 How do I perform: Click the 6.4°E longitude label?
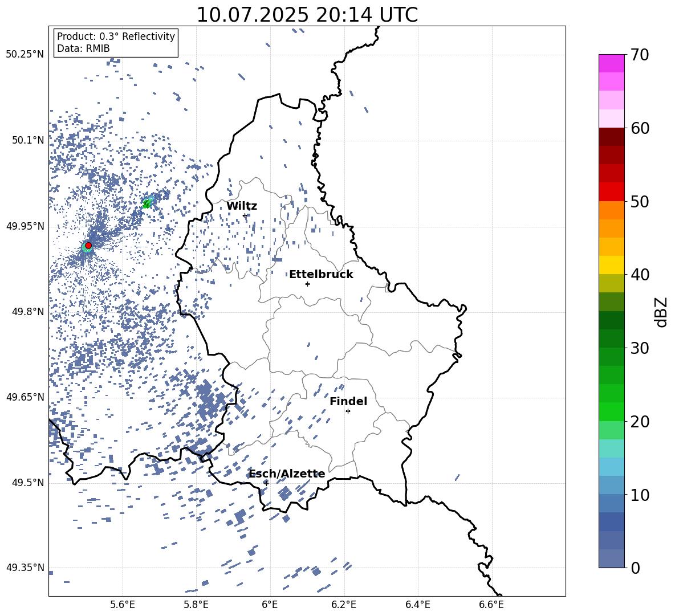(417, 605)
